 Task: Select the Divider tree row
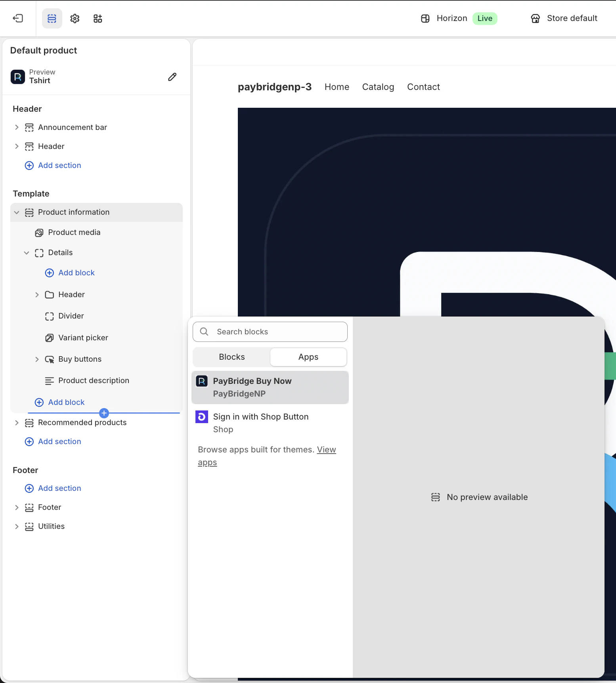pyautogui.click(x=96, y=316)
